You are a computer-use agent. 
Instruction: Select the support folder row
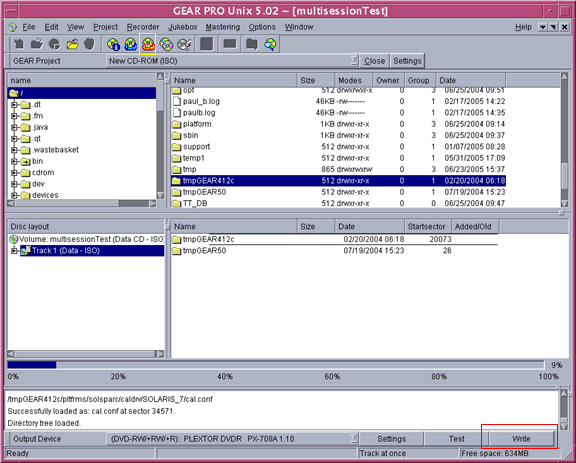coord(338,147)
